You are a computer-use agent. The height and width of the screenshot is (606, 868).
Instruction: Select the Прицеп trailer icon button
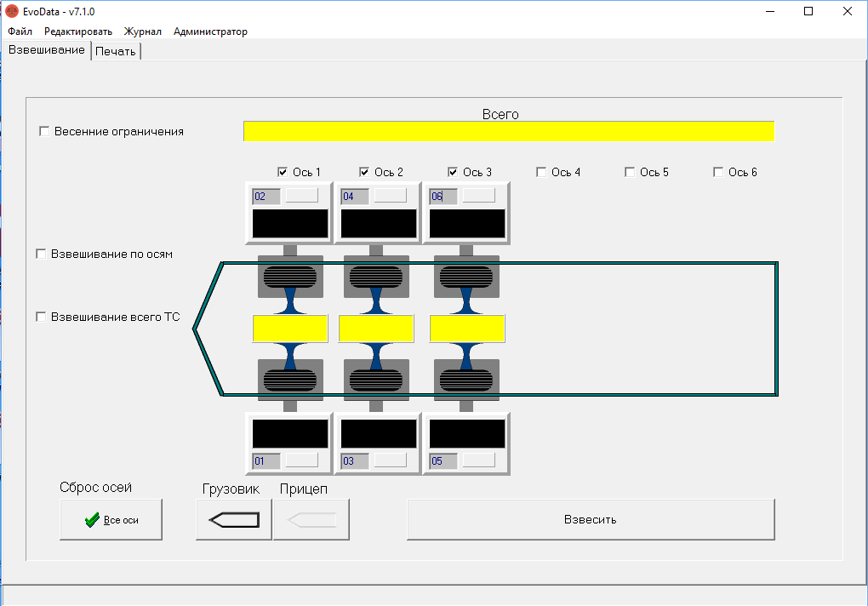coord(311,520)
